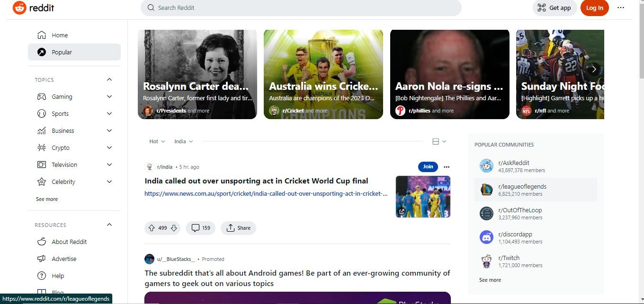Advance the trending carousel with right arrow
This screenshot has height=304, width=644.
[594, 69]
